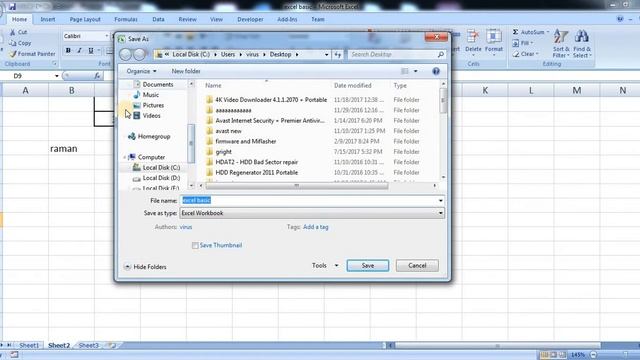The width and height of the screenshot is (640, 360).
Task: Click the navigation pane scrollbar thumb
Action: [x=191, y=143]
